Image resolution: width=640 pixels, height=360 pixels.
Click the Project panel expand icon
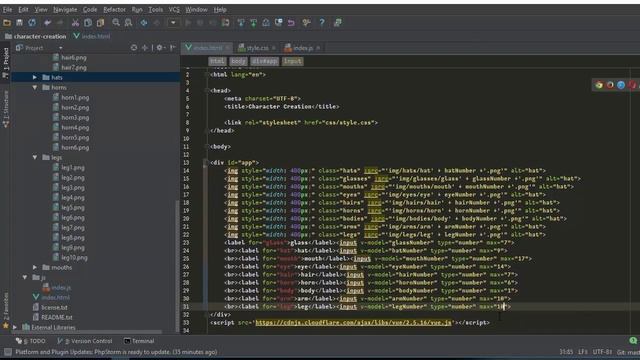[x=144, y=48]
